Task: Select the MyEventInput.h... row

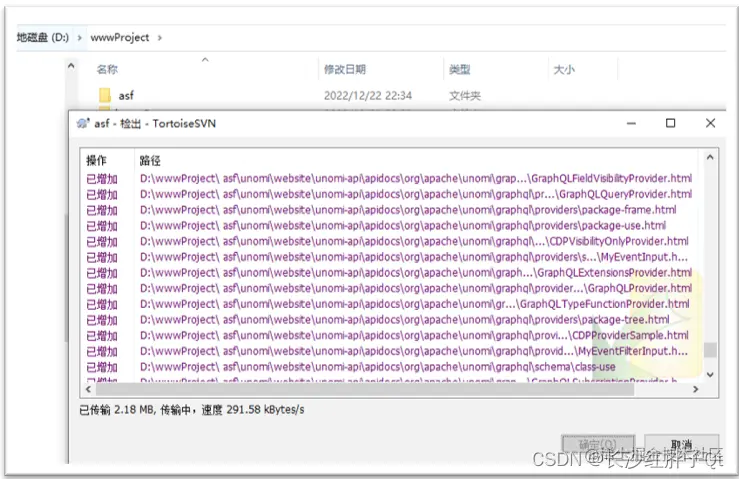Action: (x=389, y=257)
